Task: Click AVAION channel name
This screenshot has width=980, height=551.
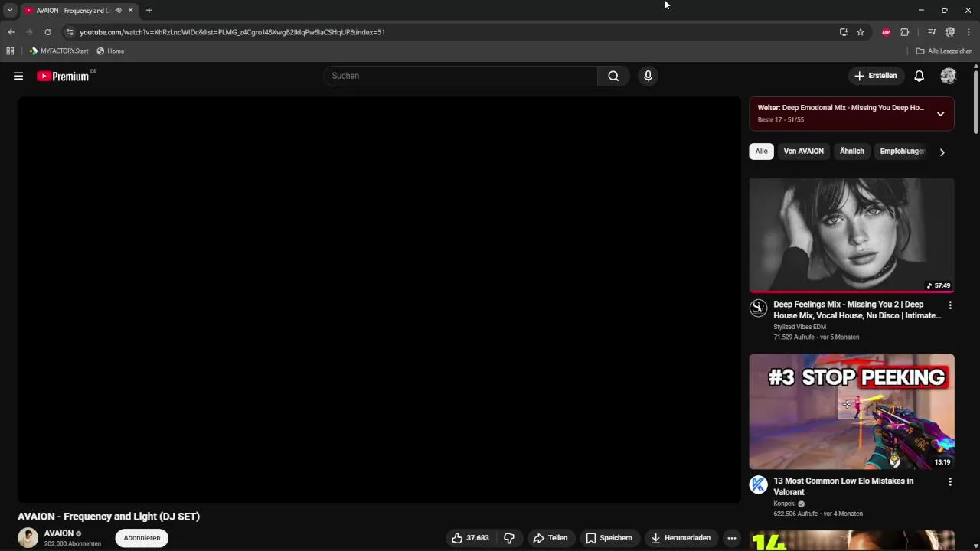Action: click(x=59, y=533)
